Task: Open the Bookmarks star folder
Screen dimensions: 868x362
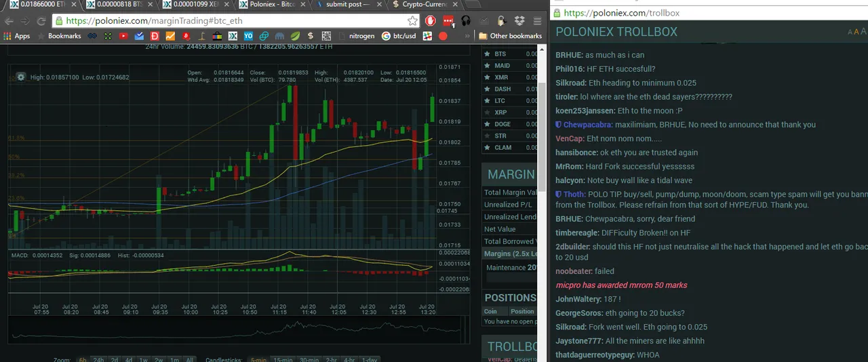Action: point(60,36)
